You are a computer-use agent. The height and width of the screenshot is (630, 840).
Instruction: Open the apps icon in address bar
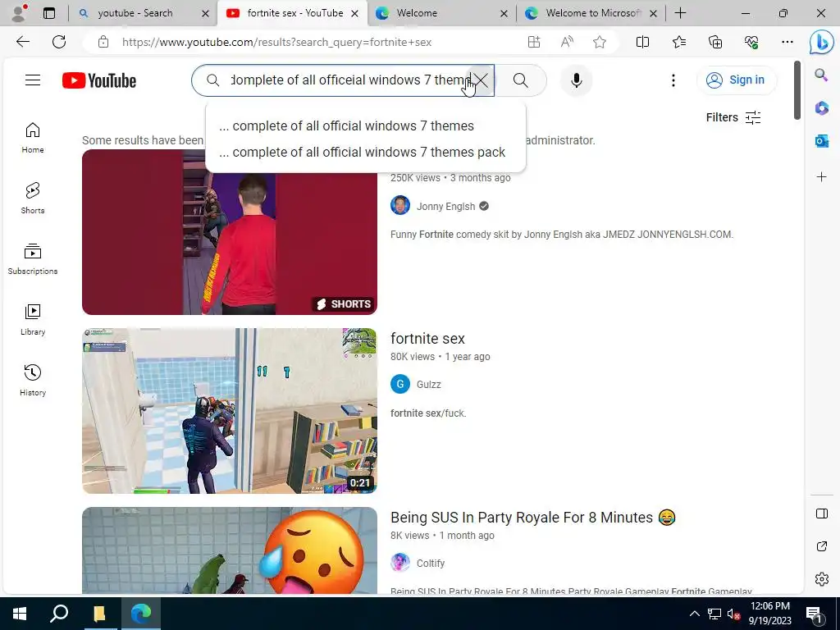(533, 42)
